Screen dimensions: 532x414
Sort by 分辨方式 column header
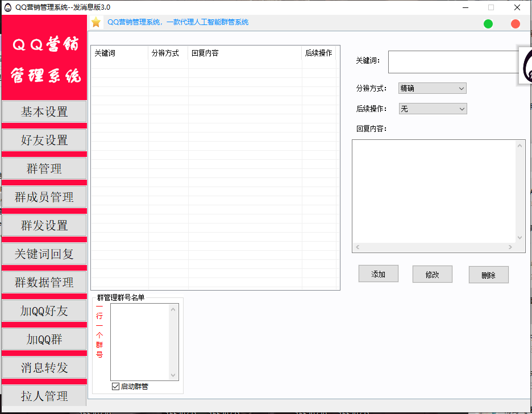coord(168,53)
